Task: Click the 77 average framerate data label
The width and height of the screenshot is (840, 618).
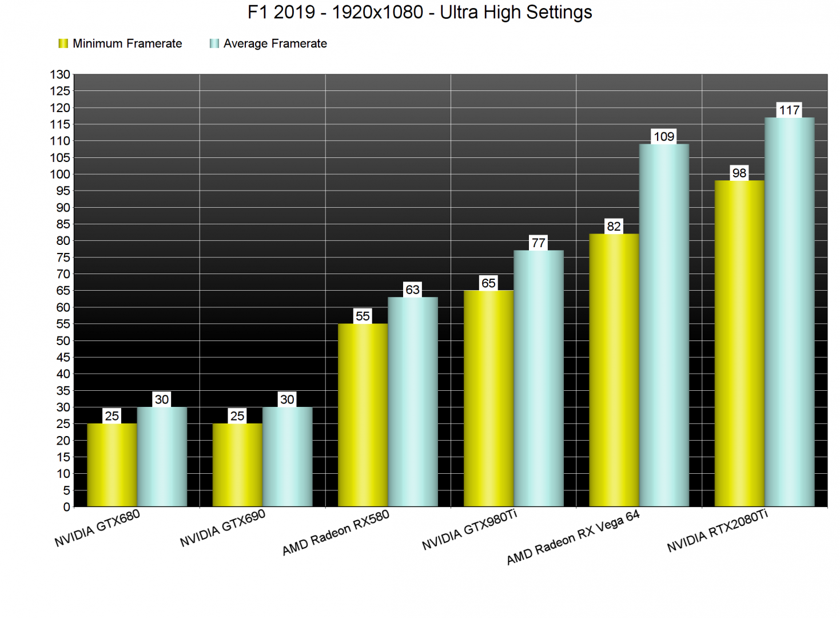Action: 538,243
